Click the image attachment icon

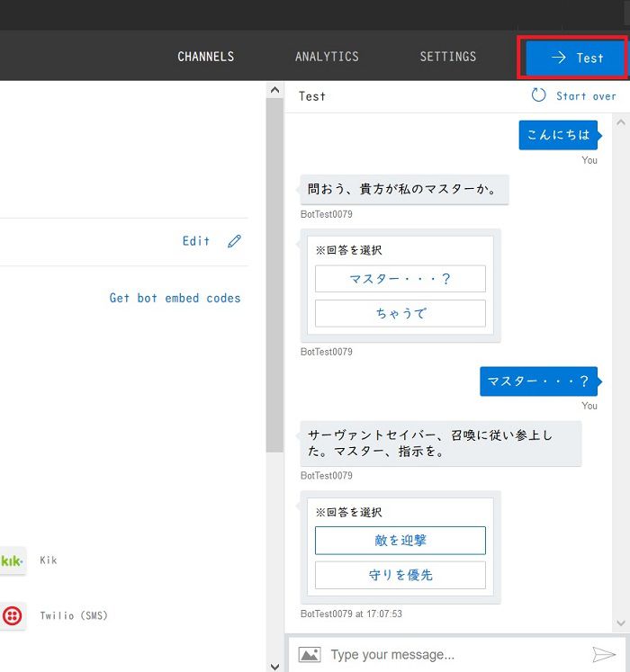click(x=309, y=655)
